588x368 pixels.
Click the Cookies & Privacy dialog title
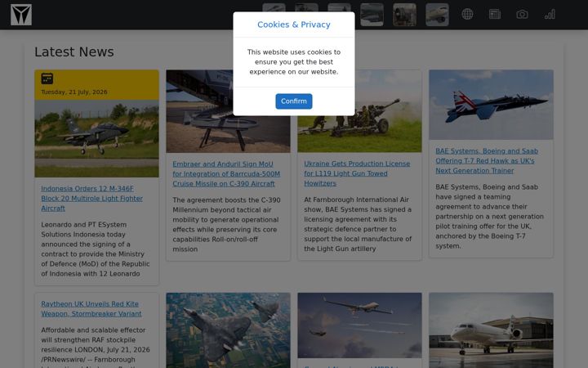click(x=294, y=25)
